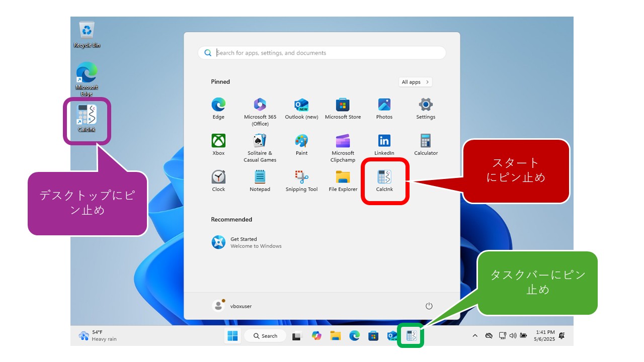Image resolution: width=644 pixels, height=362 pixels.
Task: Click the Pinned section heading
Action: tap(220, 81)
